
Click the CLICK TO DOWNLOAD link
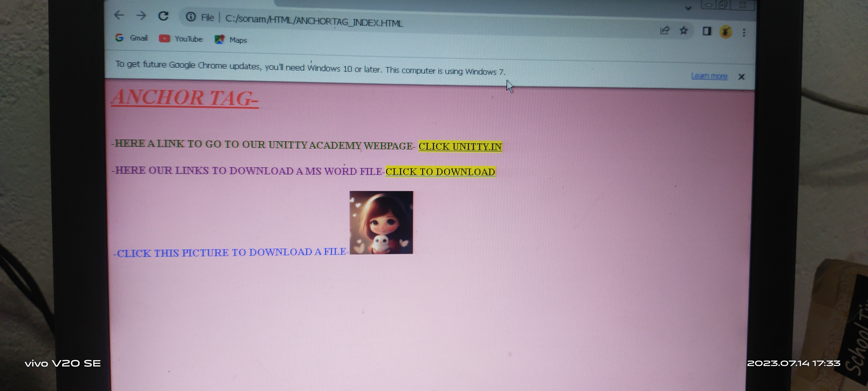[x=440, y=172]
